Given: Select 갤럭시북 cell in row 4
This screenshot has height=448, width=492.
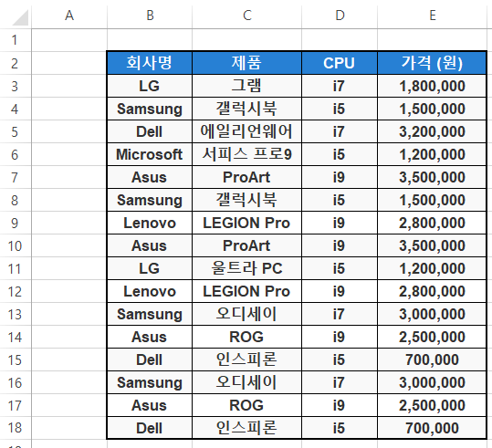Looking at the screenshot, I should click(246, 109).
